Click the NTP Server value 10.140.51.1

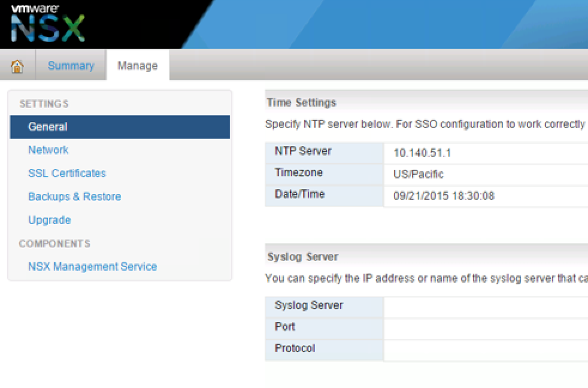[x=422, y=153]
